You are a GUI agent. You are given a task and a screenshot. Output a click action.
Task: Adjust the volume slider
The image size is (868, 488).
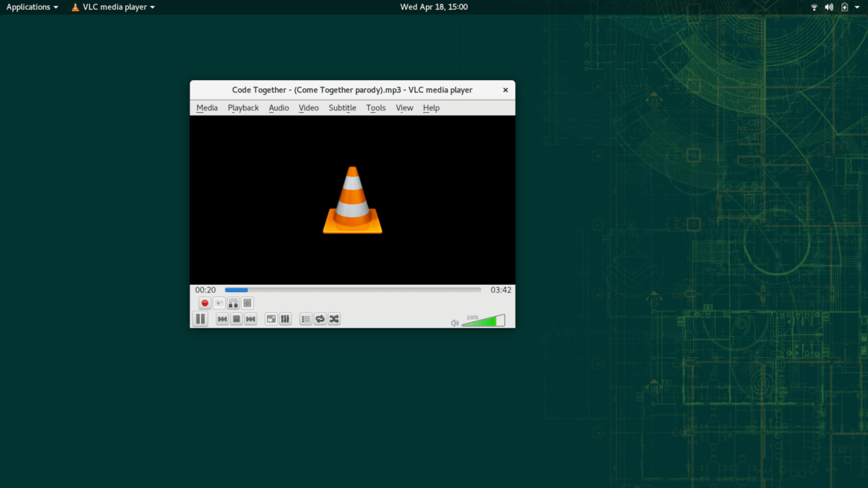coord(483,322)
